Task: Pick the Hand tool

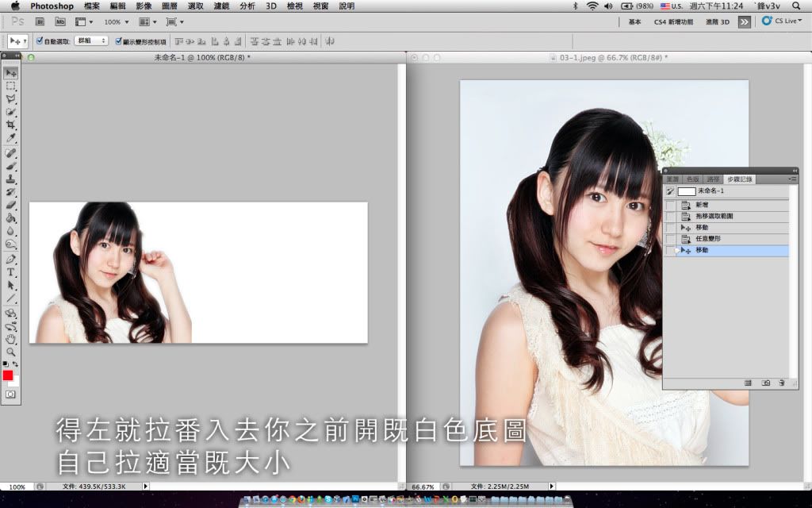Action: [x=11, y=339]
